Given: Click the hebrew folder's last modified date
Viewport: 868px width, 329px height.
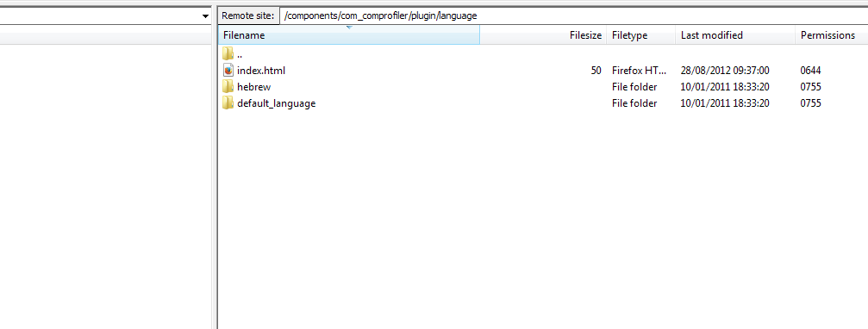Looking at the screenshot, I should (x=725, y=87).
